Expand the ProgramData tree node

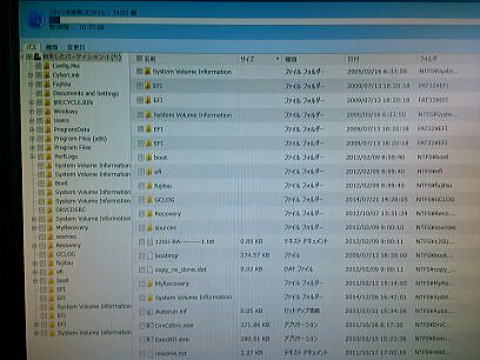pos(32,129)
